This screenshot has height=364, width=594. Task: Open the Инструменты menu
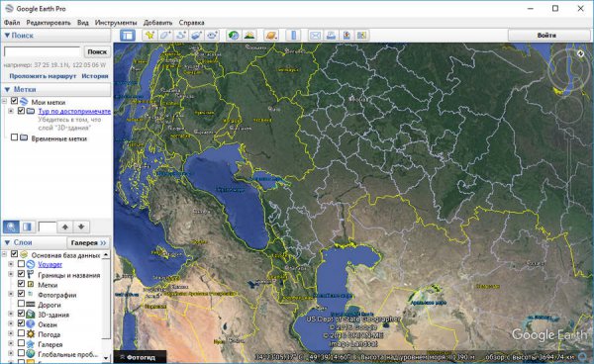point(116,23)
